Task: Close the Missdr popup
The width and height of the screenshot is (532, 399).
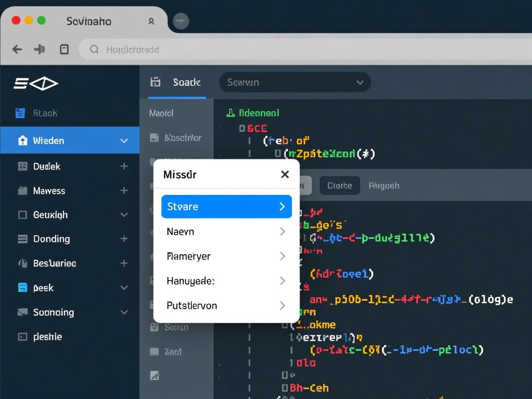Action: [x=285, y=174]
